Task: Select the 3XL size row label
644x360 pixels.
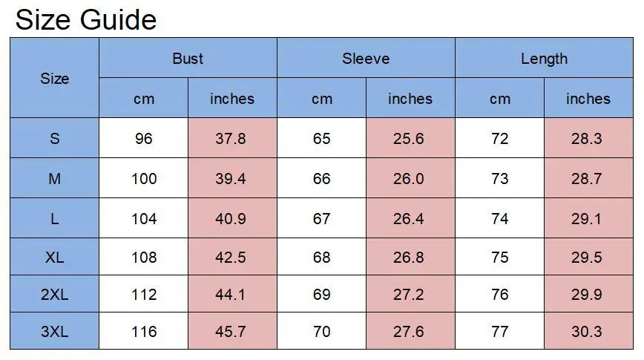Action: (54, 332)
